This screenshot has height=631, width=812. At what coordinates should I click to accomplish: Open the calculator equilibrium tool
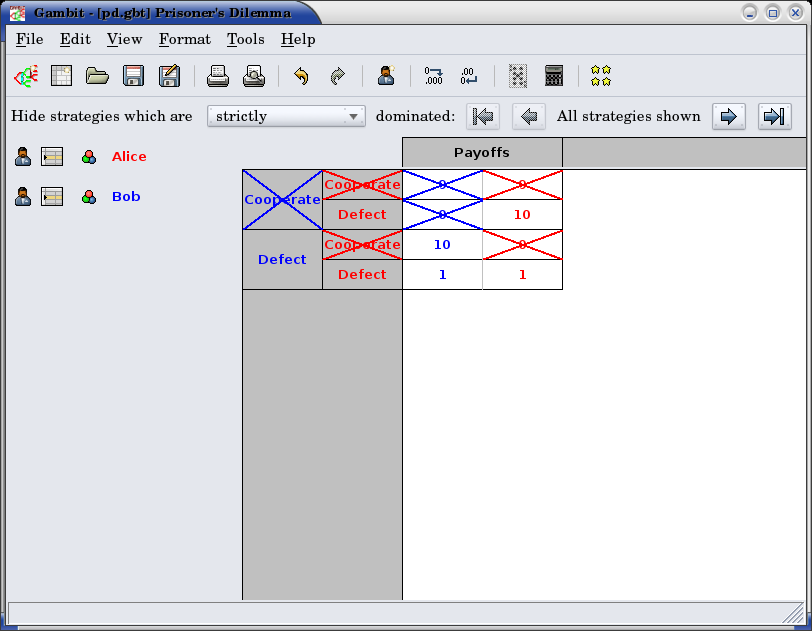point(554,76)
